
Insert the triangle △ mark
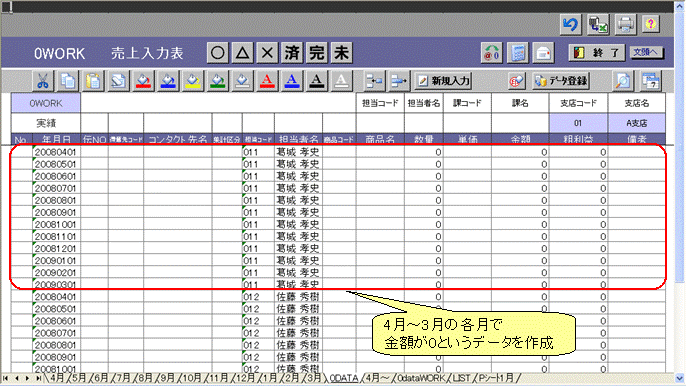click(x=242, y=53)
